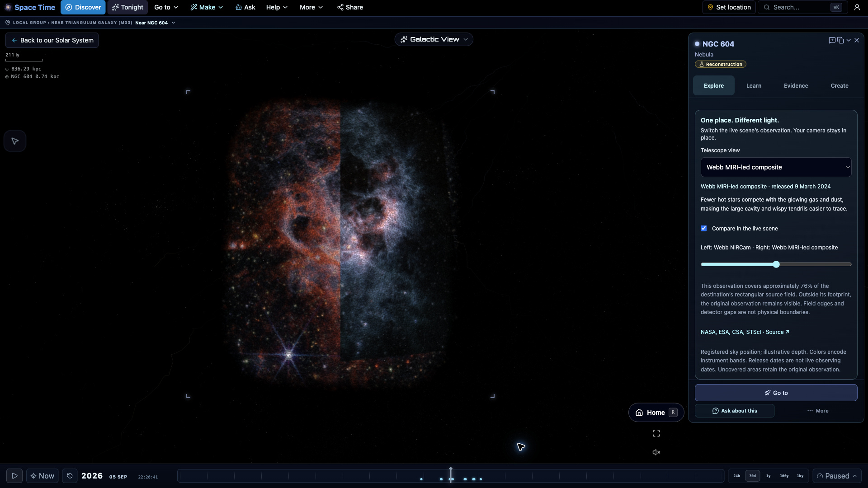Switch to the Evidence tab
Image resolution: width=868 pixels, height=488 pixels.
coord(796,86)
